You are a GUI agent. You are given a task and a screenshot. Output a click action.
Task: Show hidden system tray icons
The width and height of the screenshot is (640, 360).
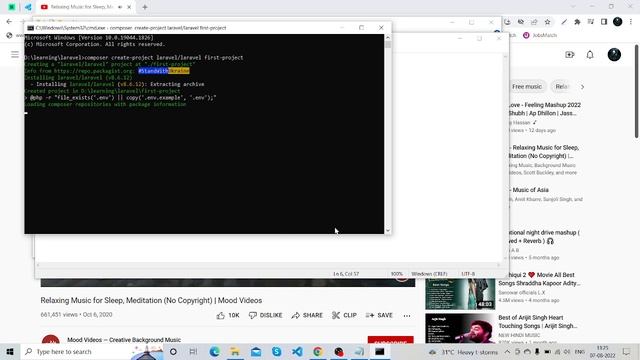point(507,352)
